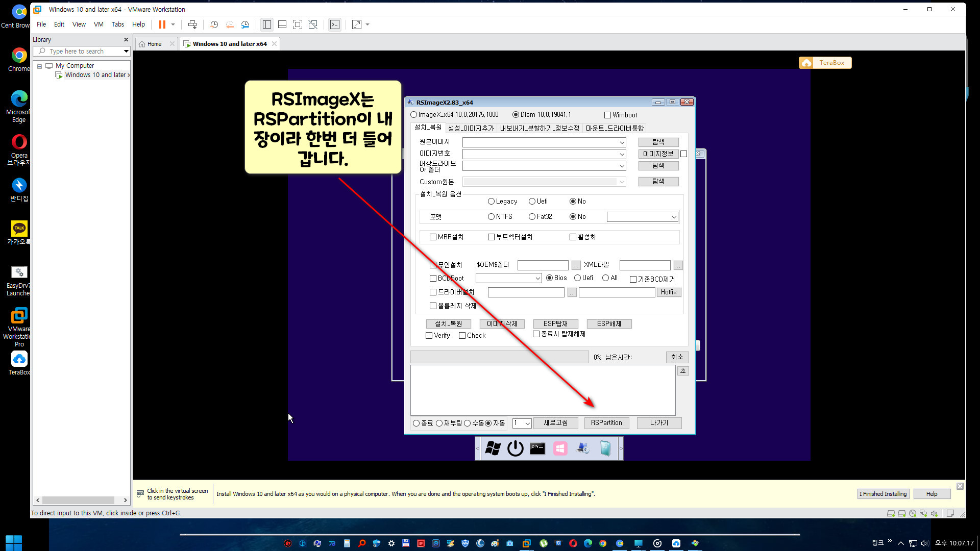Click the 새로고침 button
This screenshot has width=980, height=551.
[x=555, y=423]
